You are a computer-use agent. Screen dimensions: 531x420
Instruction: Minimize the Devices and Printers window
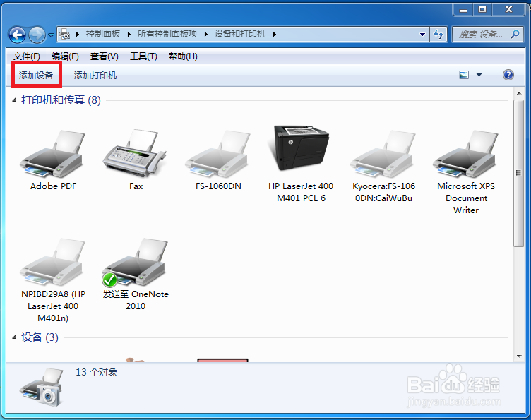463,9
